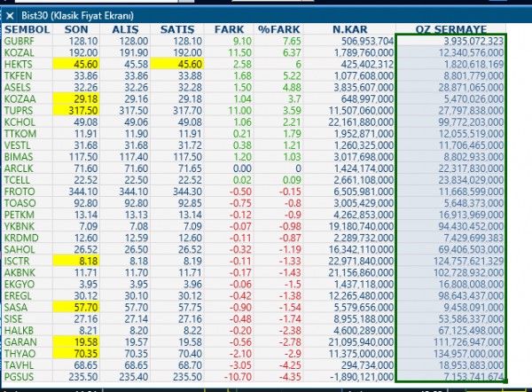The width and height of the screenshot is (532, 392).
Task: Select the KRDMD symbol
Action: (x=21, y=238)
